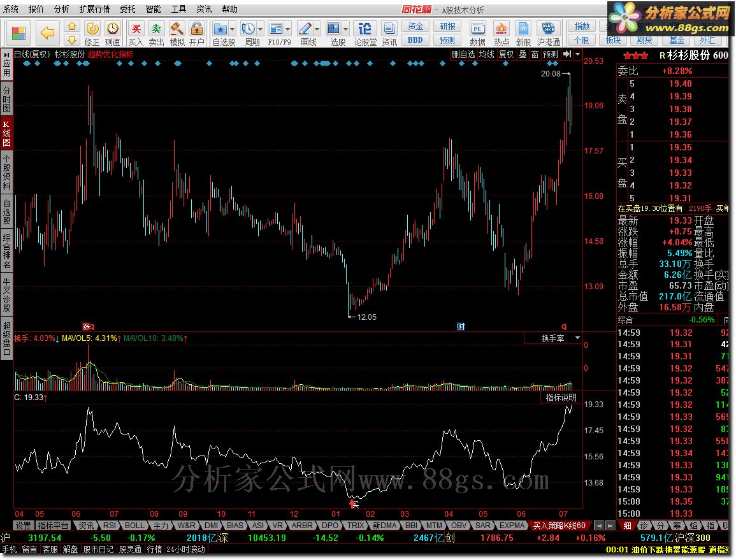The width and height of the screenshot is (736, 560).
Task: Click the 买入 buy icon
Action: pyautogui.click(x=136, y=34)
